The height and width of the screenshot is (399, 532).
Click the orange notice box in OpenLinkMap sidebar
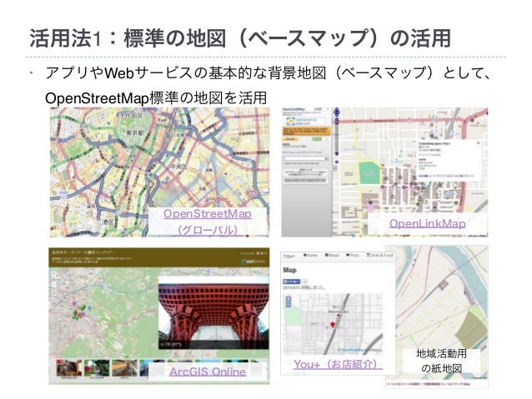306,131
